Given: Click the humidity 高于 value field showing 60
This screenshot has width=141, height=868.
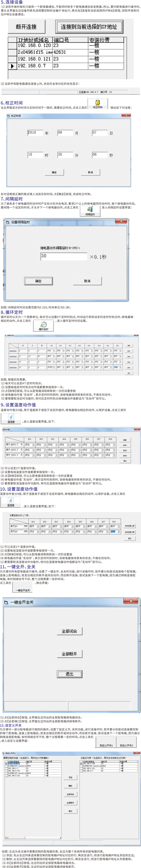Looking at the screenshot, I should 19,526.
